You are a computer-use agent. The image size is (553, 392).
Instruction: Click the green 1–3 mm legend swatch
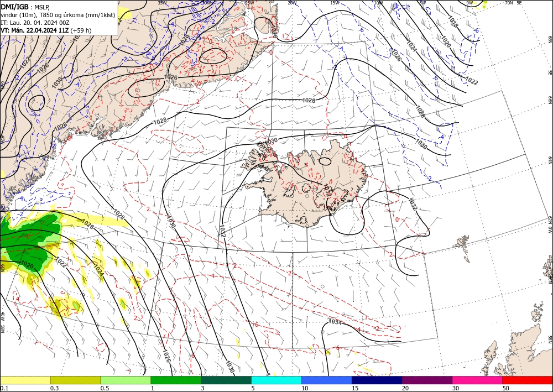tap(176, 380)
